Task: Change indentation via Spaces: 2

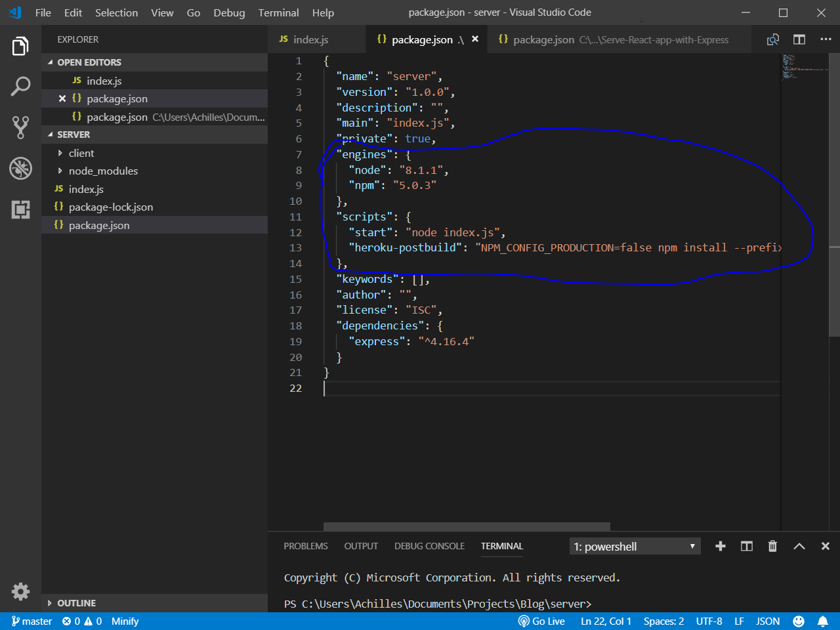Action: tap(663, 621)
